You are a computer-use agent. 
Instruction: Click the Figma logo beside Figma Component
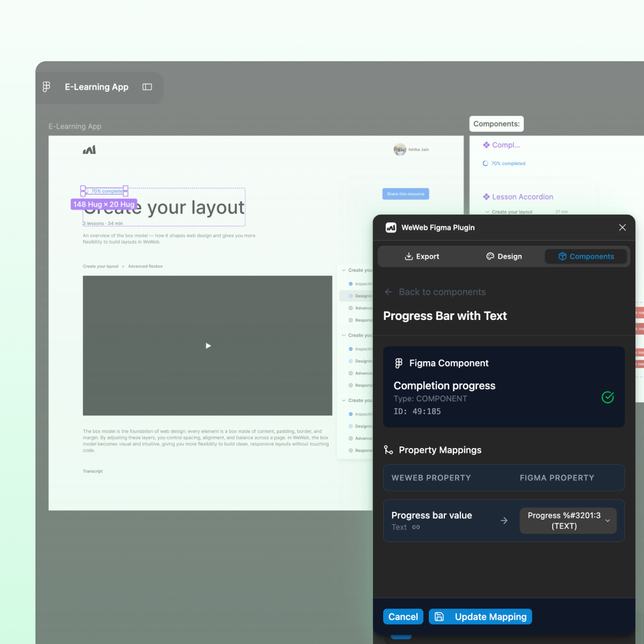pyautogui.click(x=399, y=363)
